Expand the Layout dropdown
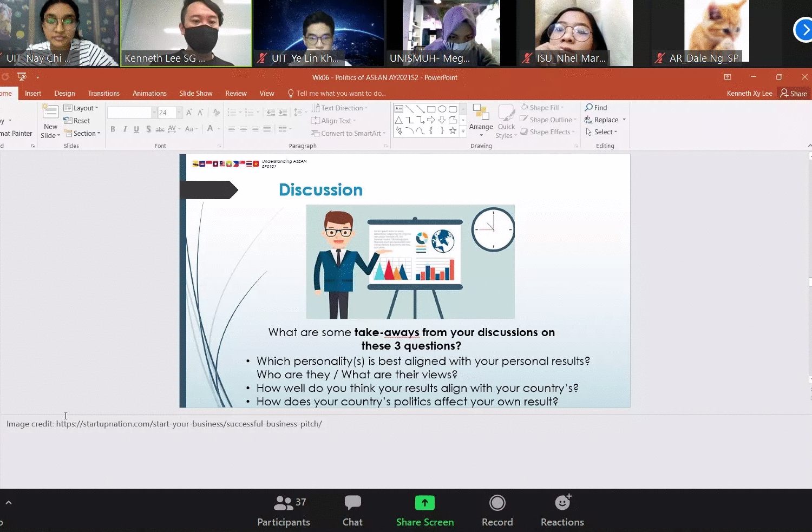 click(x=82, y=108)
